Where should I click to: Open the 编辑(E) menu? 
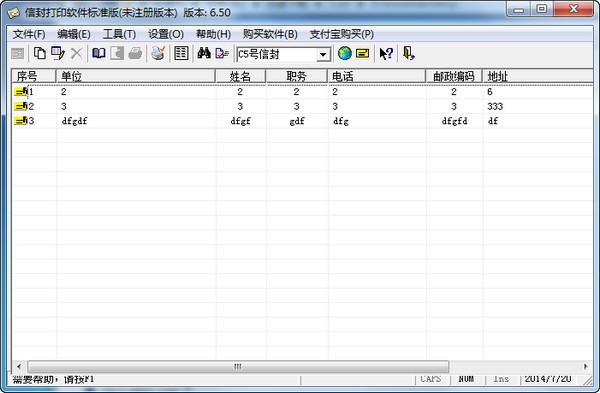(74, 34)
